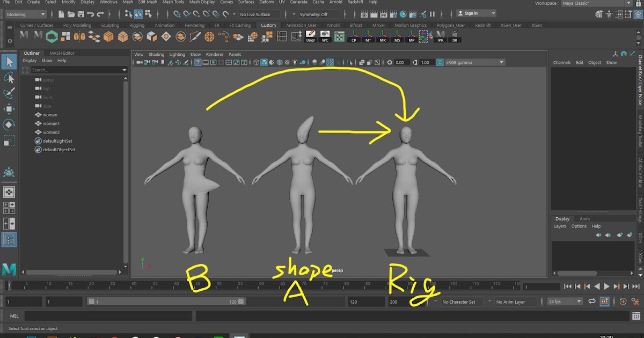Activate the Lasso selection tool
The image size is (644, 338).
(x=8, y=77)
